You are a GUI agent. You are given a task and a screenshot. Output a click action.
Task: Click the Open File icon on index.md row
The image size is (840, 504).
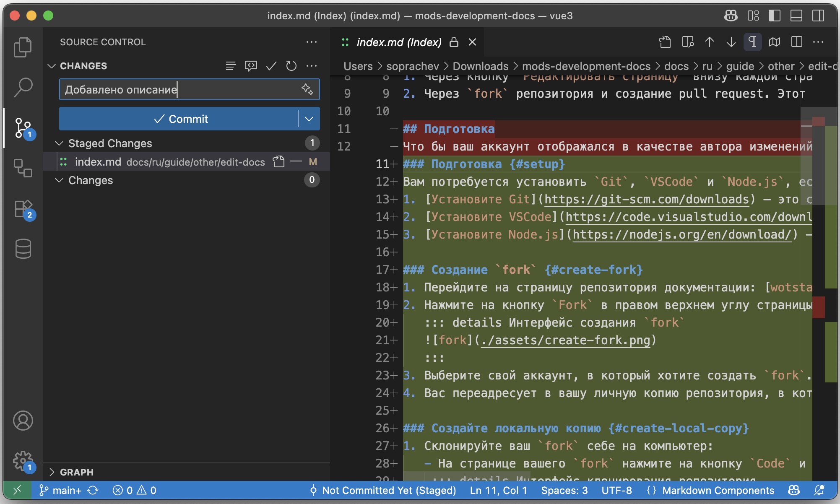[278, 162]
